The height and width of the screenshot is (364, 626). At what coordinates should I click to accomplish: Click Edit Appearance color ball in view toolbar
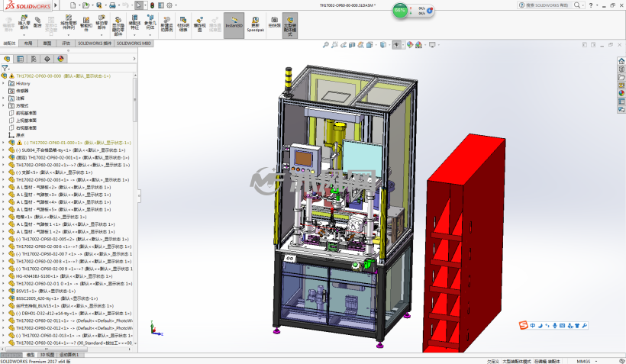tap(410, 45)
